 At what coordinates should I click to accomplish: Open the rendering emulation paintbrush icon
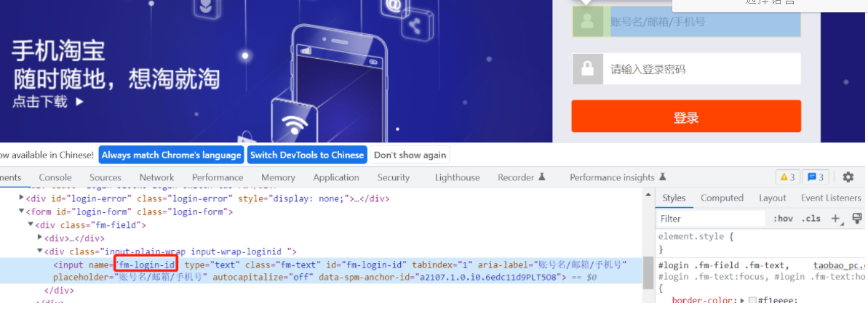click(858, 219)
